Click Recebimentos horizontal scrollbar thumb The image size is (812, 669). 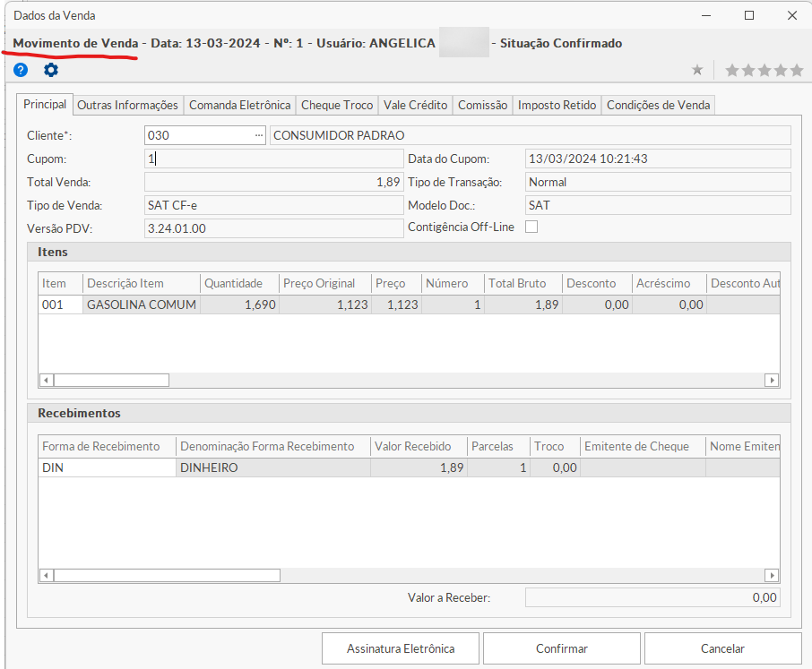pyautogui.click(x=167, y=575)
